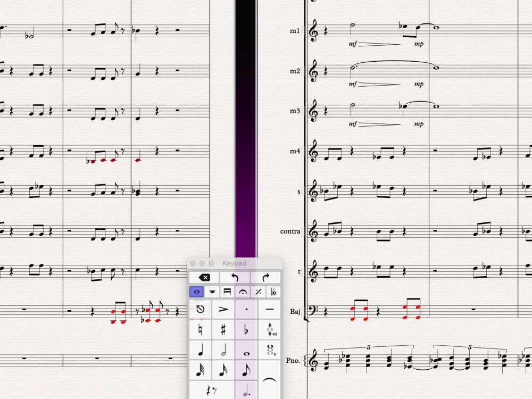Select the diminuendo hairpin under m2 staff
The height and width of the screenshot is (399, 532).
pos(379,84)
